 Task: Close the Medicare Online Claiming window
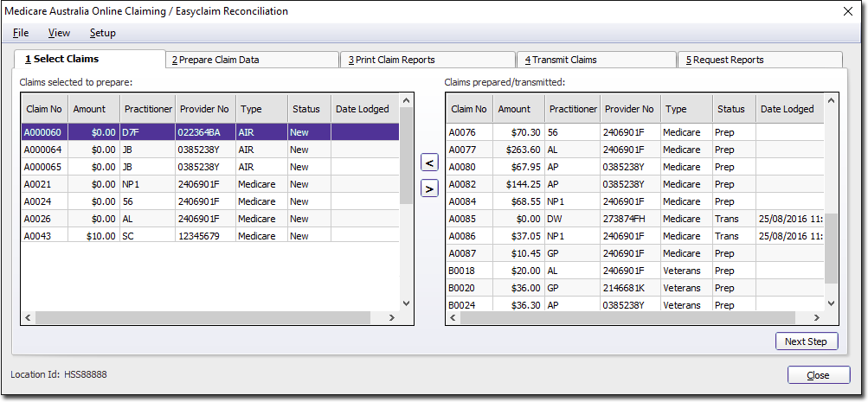(x=847, y=11)
